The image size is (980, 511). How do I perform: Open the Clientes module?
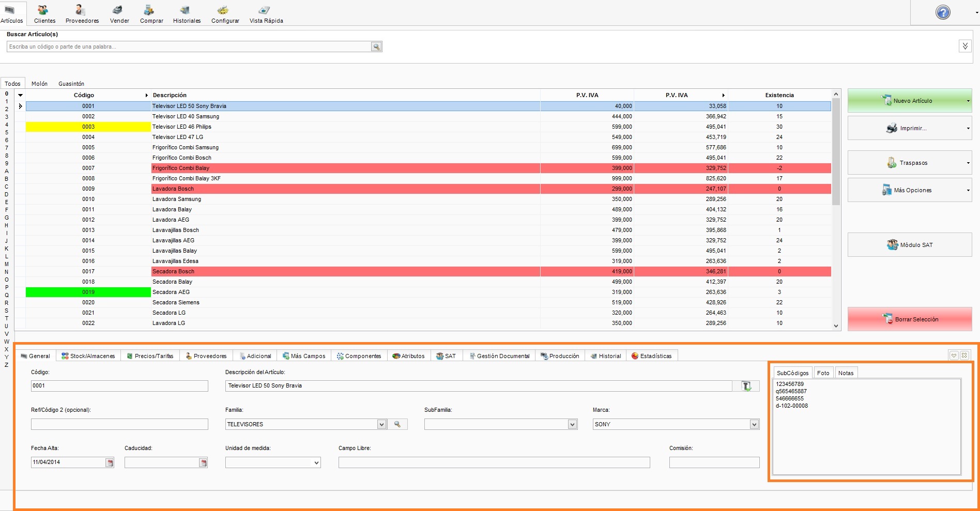(44, 13)
